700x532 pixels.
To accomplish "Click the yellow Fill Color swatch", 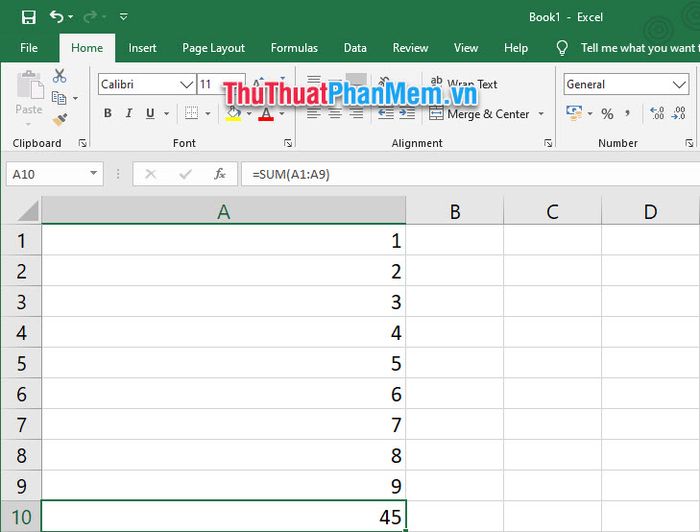I will point(233,115).
